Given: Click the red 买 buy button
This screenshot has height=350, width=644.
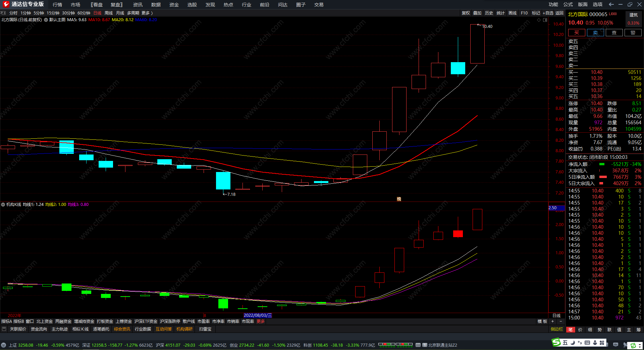Looking at the screenshot, I should 577,33.
